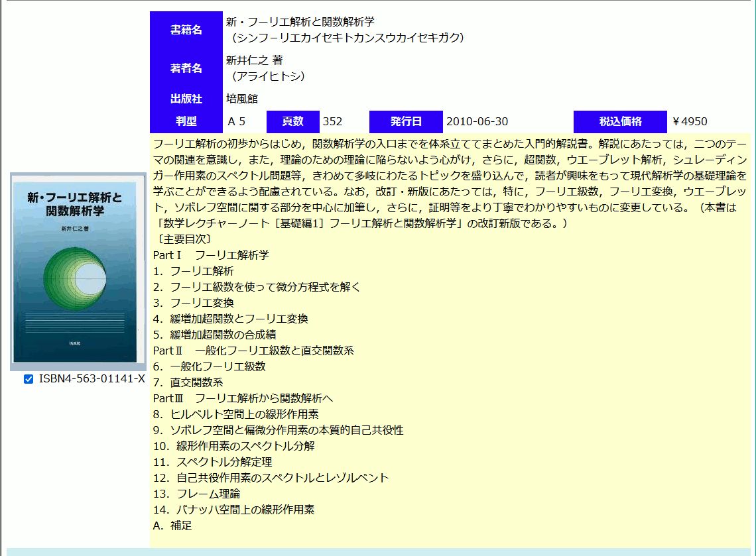Select the ISBN4-563-01141-X label text

(92, 378)
